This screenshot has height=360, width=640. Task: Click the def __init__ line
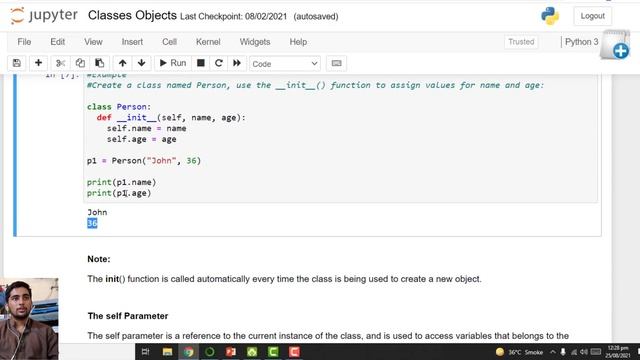tap(171, 118)
